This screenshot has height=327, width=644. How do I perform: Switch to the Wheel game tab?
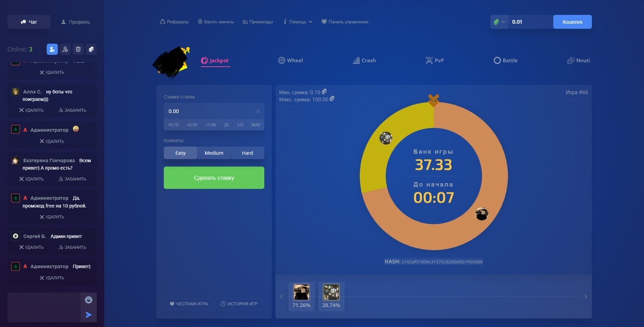coord(290,60)
